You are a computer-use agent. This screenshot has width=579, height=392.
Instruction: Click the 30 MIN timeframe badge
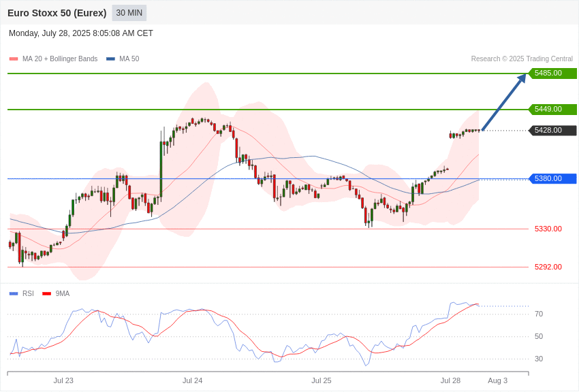(x=129, y=13)
